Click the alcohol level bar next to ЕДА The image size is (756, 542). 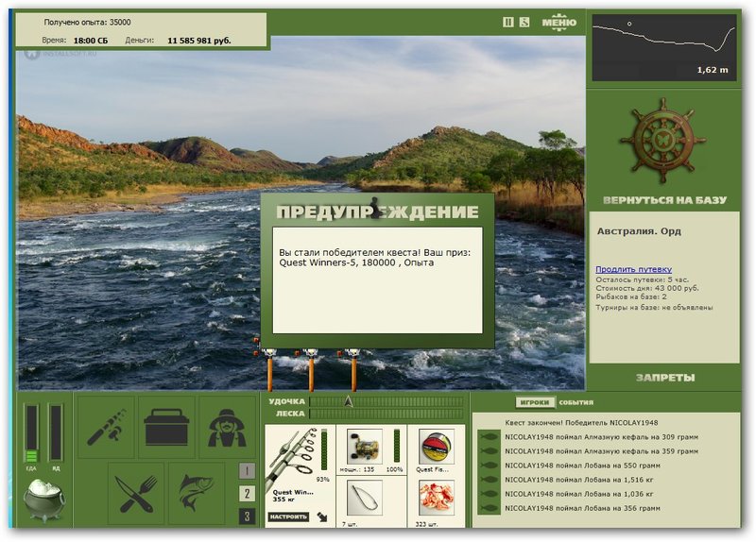56,432
